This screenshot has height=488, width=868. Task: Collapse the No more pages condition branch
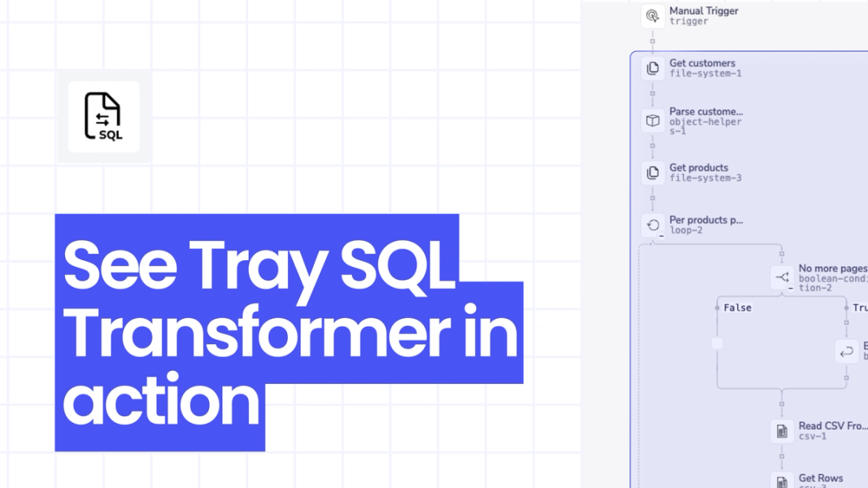(x=791, y=288)
